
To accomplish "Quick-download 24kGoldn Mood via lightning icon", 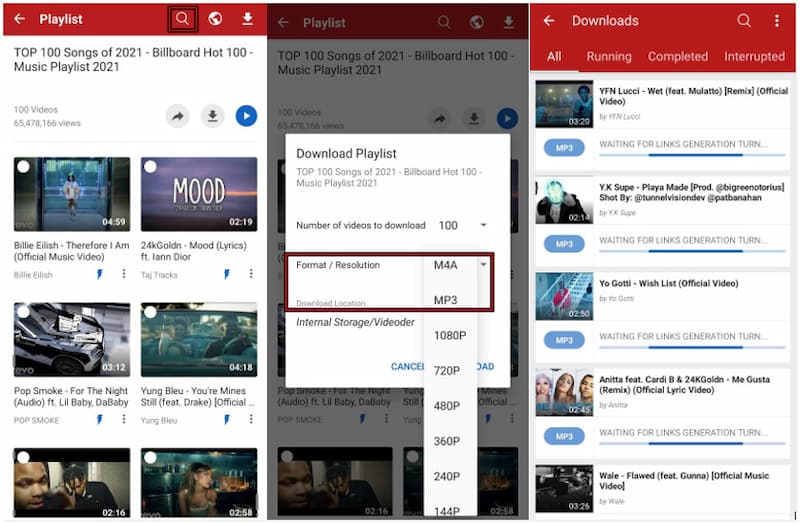I will pyautogui.click(x=227, y=275).
